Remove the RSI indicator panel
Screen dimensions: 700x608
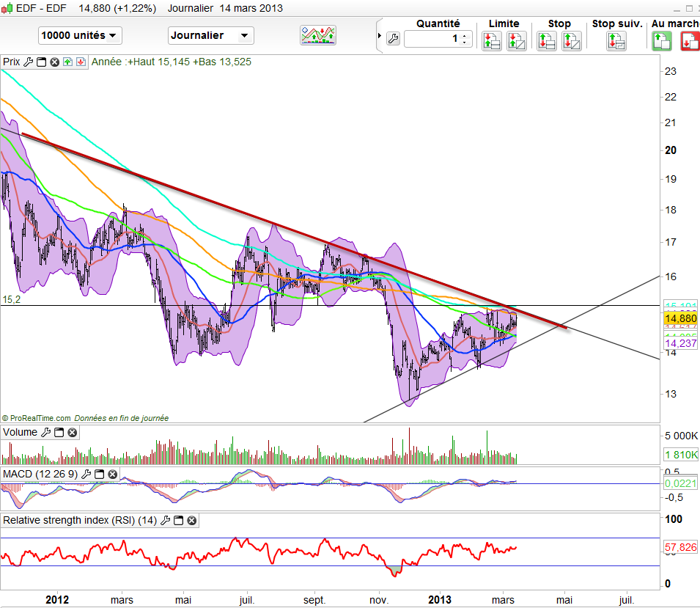pos(191,521)
